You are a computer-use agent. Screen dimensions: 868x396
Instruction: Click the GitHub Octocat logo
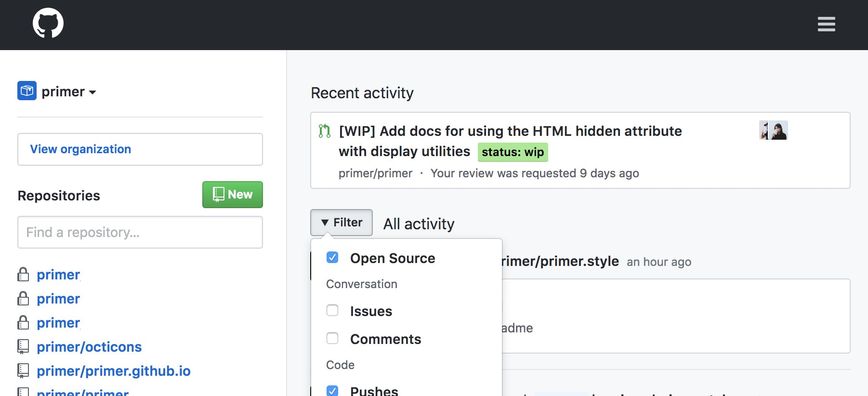pos(48,23)
